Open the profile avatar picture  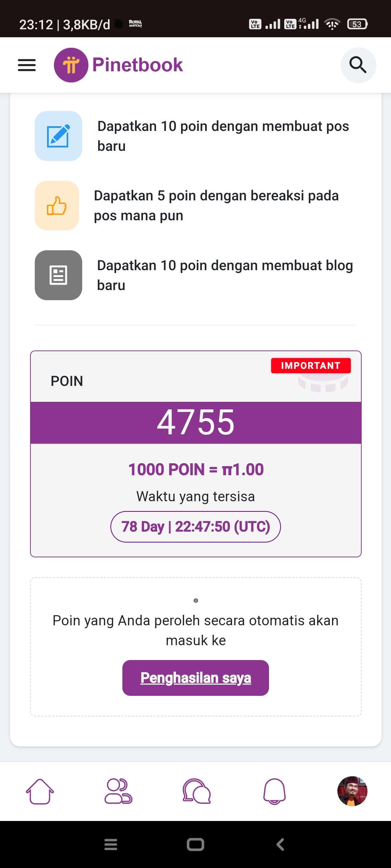click(352, 791)
